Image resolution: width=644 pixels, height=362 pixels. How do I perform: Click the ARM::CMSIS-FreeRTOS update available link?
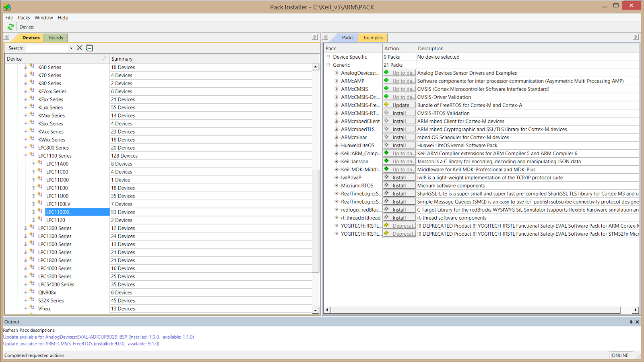(81, 343)
